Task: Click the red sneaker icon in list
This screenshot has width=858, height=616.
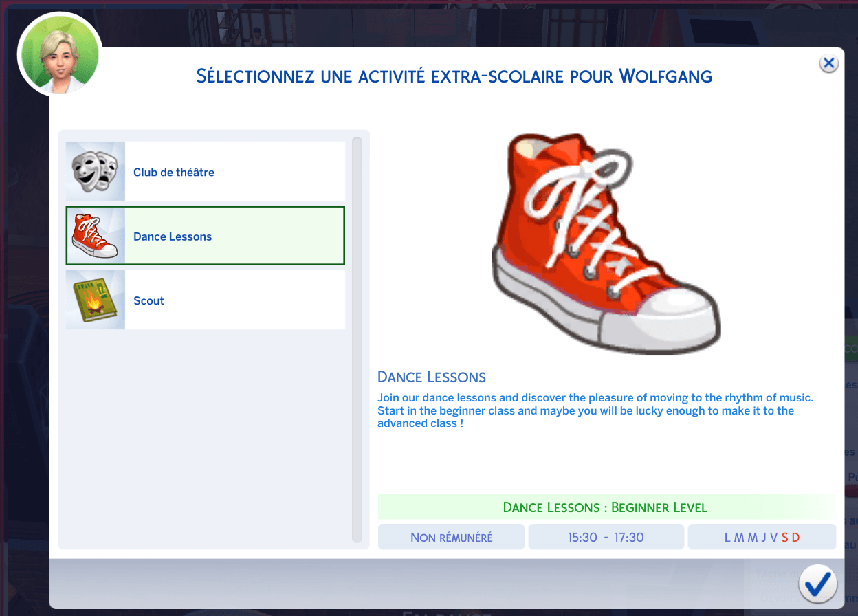Action: pos(96,236)
